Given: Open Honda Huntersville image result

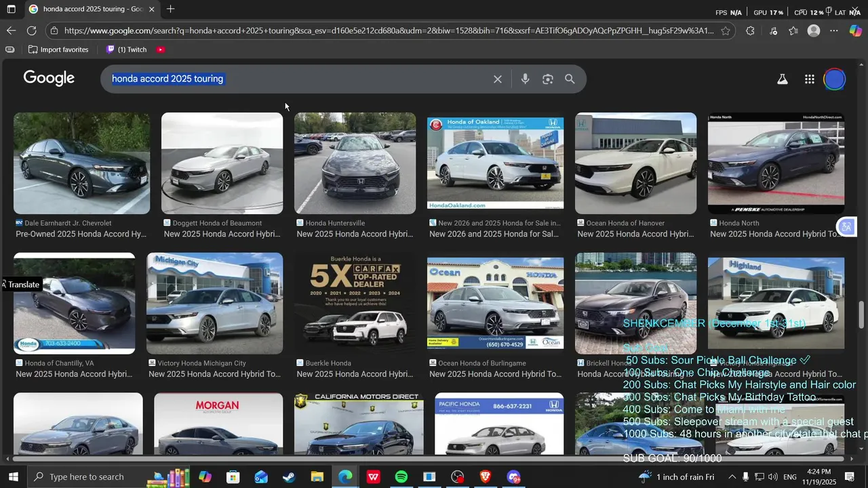Looking at the screenshot, I should 355,163.
